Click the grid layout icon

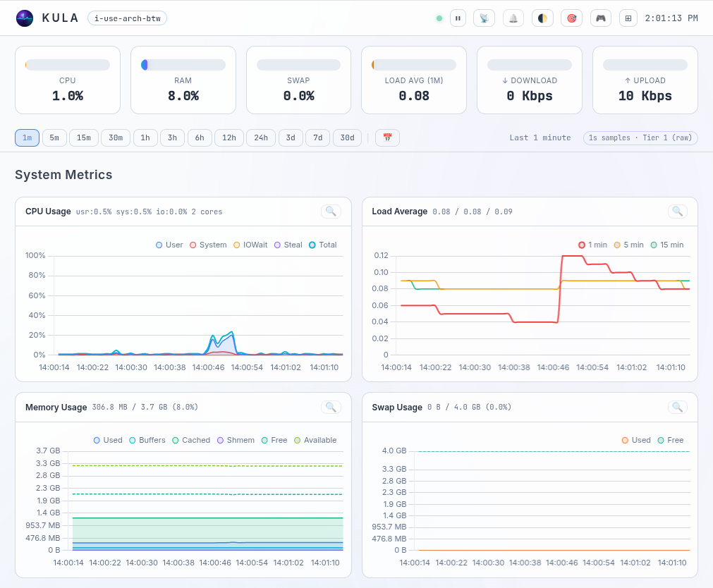[x=628, y=18]
